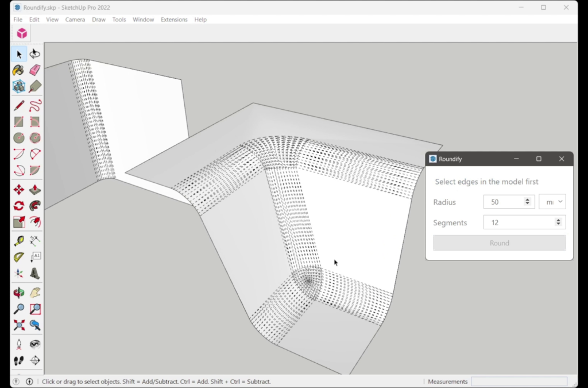588x388 pixels.
Task: Activate the Arc tool
Action: (19, 154)
